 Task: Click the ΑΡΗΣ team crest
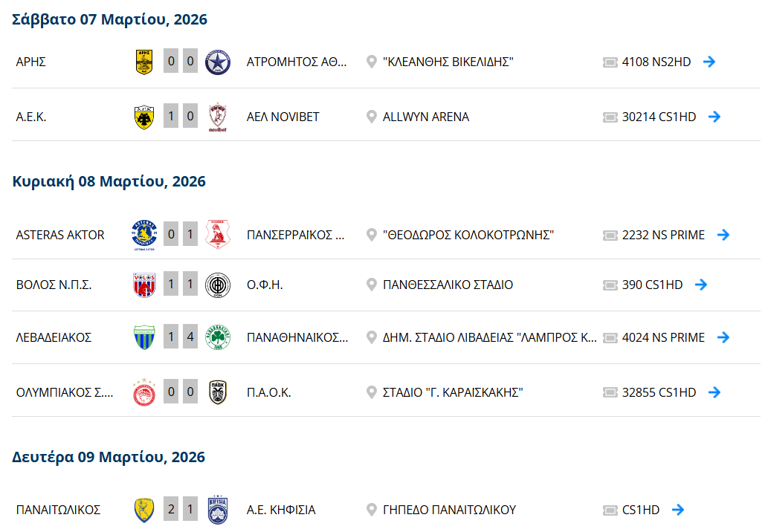coord(144,62)
